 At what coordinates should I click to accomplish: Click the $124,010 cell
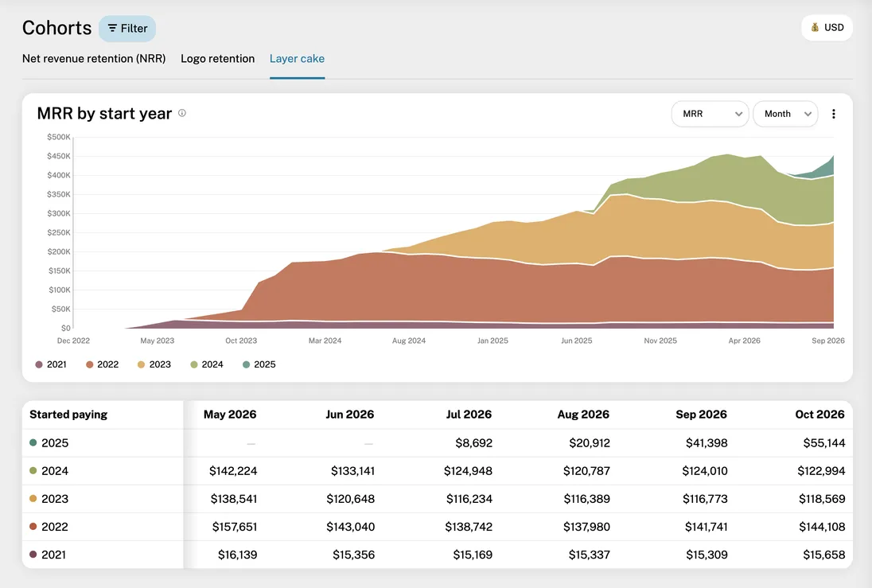[705, 470]
